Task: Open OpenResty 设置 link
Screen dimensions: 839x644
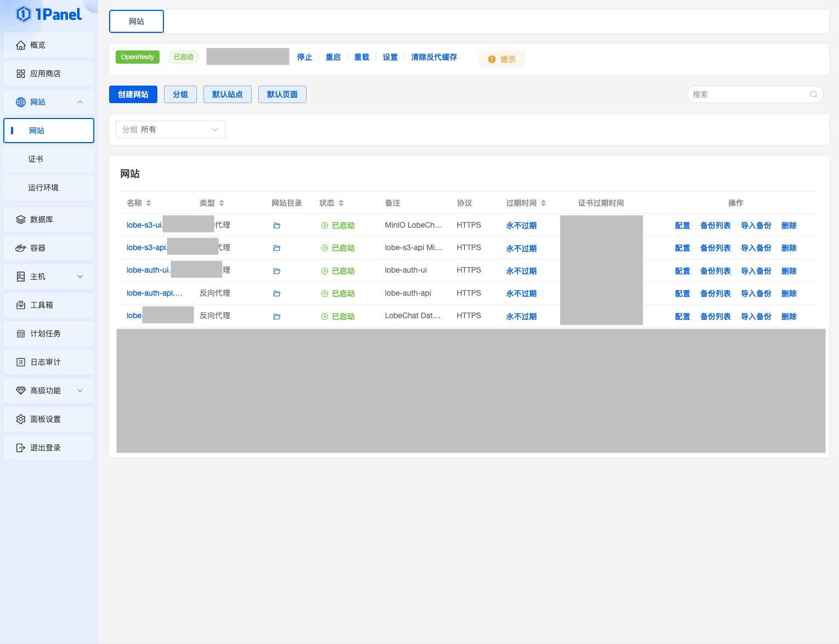Action: [390, 57]
